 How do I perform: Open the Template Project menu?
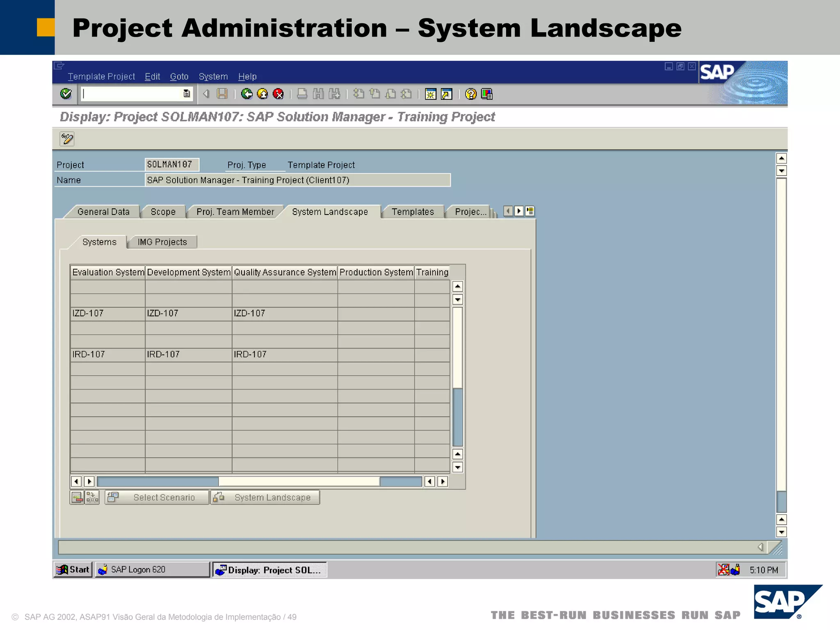tap(101, 77)
